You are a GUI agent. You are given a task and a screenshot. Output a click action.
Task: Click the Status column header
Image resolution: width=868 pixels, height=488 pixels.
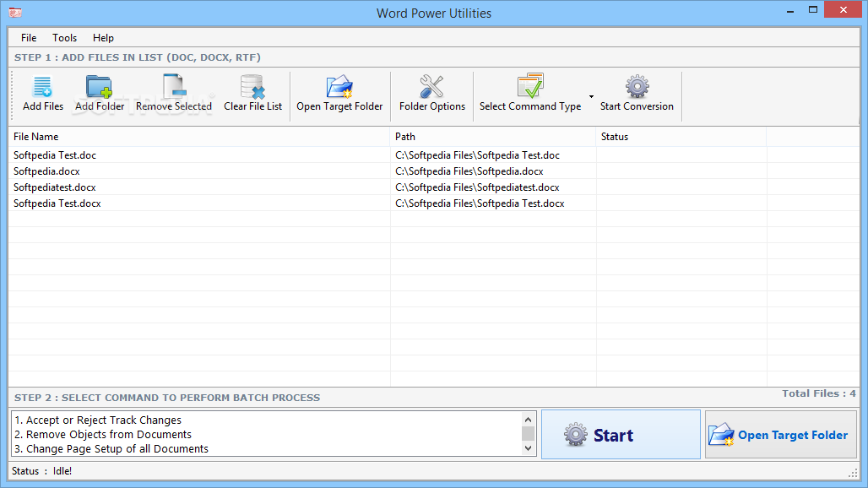point(681,137)
